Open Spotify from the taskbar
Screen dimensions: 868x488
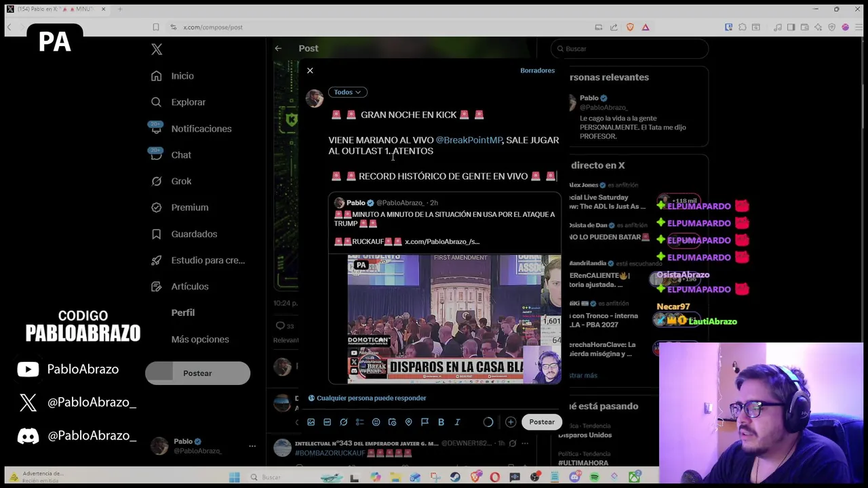[x=594, y=477]
